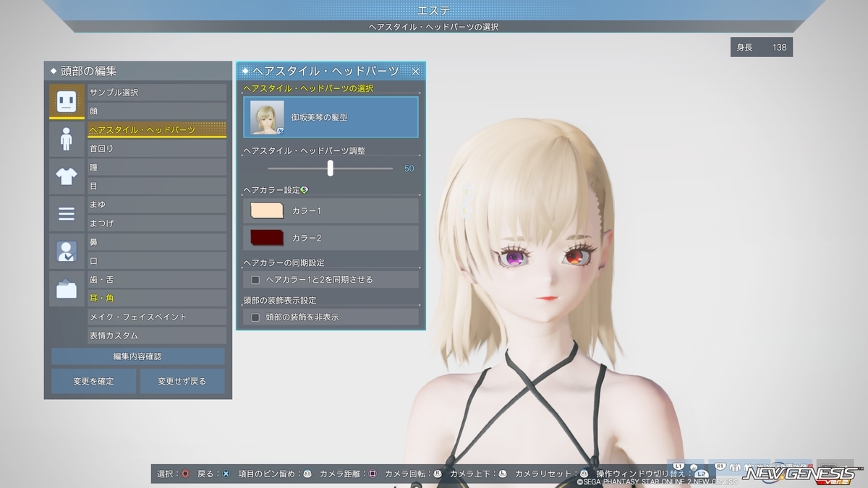Image resolution: width=868 pixels, height=488 pixels.
Task: Close the ヘアスタイル・ヘッドパーツ panel
Action: coord(416,71)
